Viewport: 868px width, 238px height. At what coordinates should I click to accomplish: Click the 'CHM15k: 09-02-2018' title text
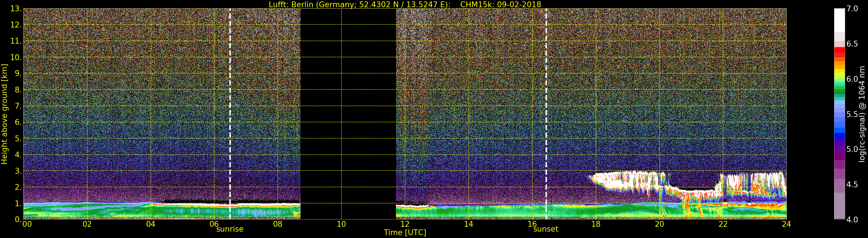point(501,4)
